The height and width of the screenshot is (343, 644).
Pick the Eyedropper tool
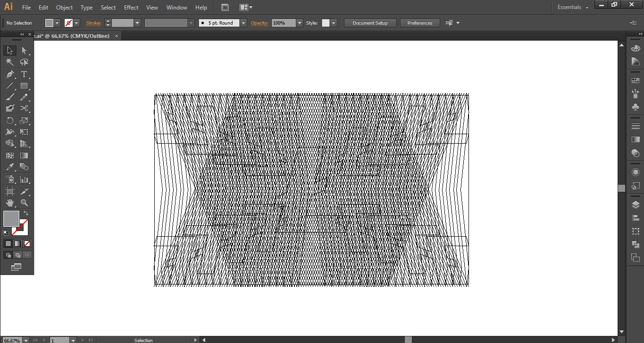point(10,167)
